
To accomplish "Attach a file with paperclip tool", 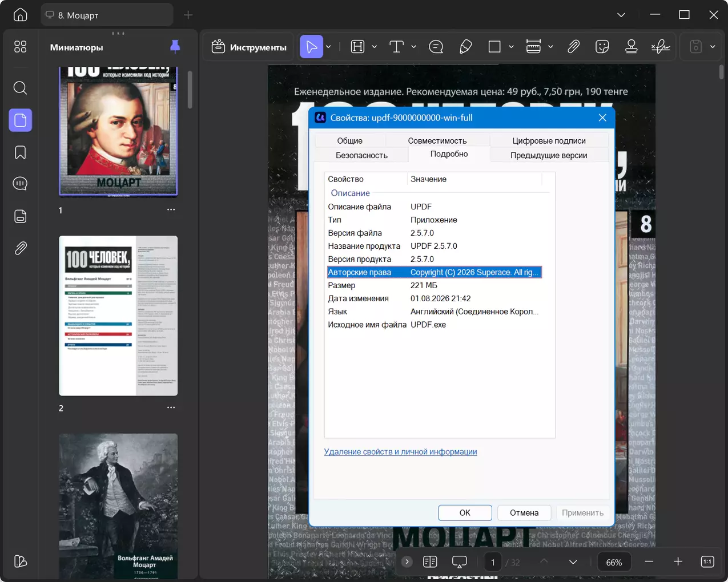I will pyautogui.click(x=573, y=47).
